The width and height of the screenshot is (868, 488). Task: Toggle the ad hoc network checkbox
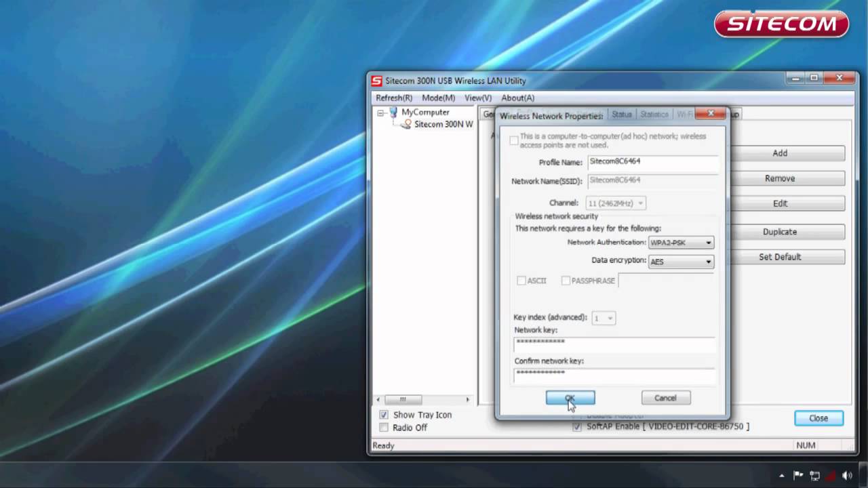pyautogui.click(x=514, y=140)
